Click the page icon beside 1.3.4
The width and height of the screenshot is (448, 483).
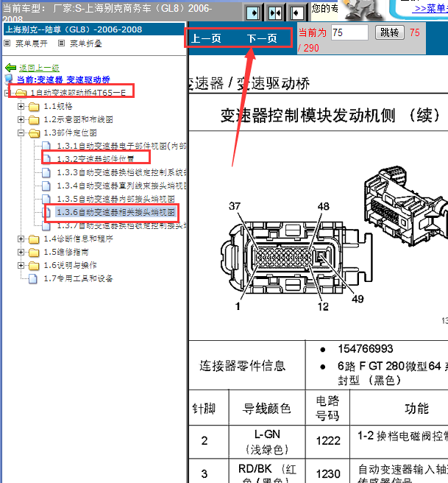click(46, 186)
